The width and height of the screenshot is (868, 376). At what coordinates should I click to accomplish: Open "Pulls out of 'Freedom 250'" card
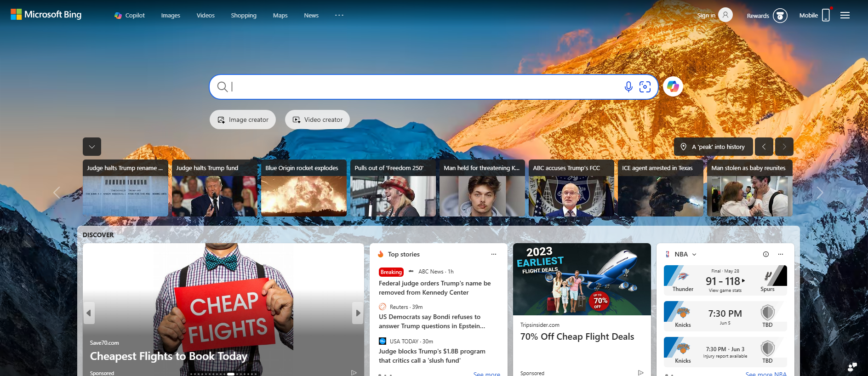393,188
